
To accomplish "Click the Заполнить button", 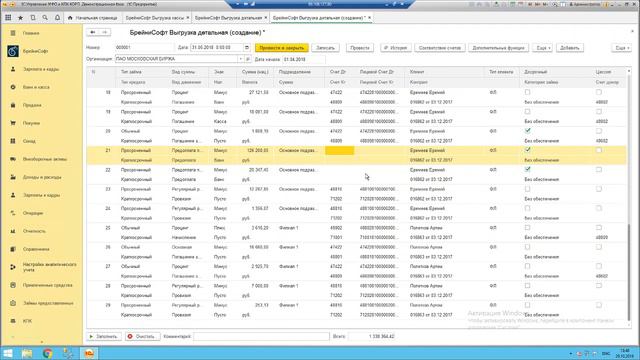I will (104, 336).
